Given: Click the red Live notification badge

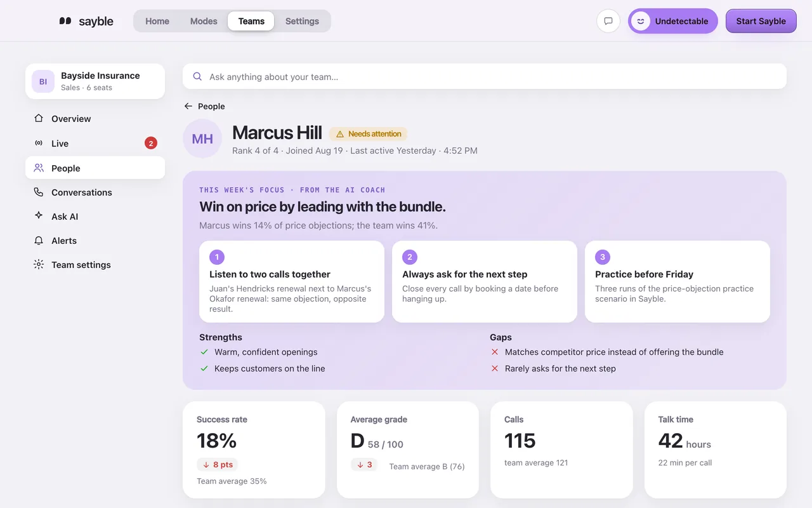Looking at the screenshot, I should click(x=151, y=143).
